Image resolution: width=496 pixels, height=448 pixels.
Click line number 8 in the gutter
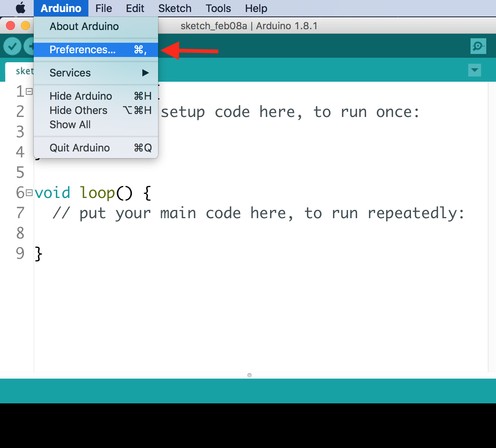[x=20, y=233]
